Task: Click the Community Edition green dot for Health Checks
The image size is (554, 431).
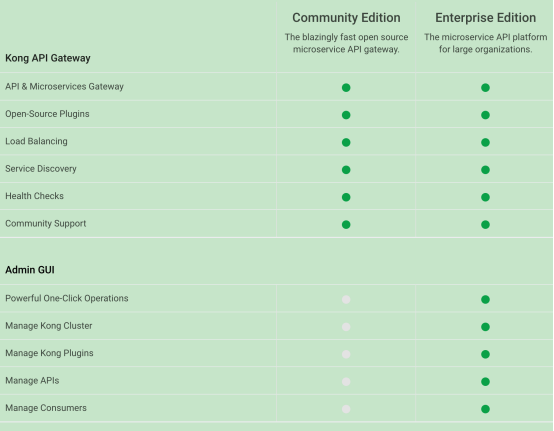Action: point(346,197)
